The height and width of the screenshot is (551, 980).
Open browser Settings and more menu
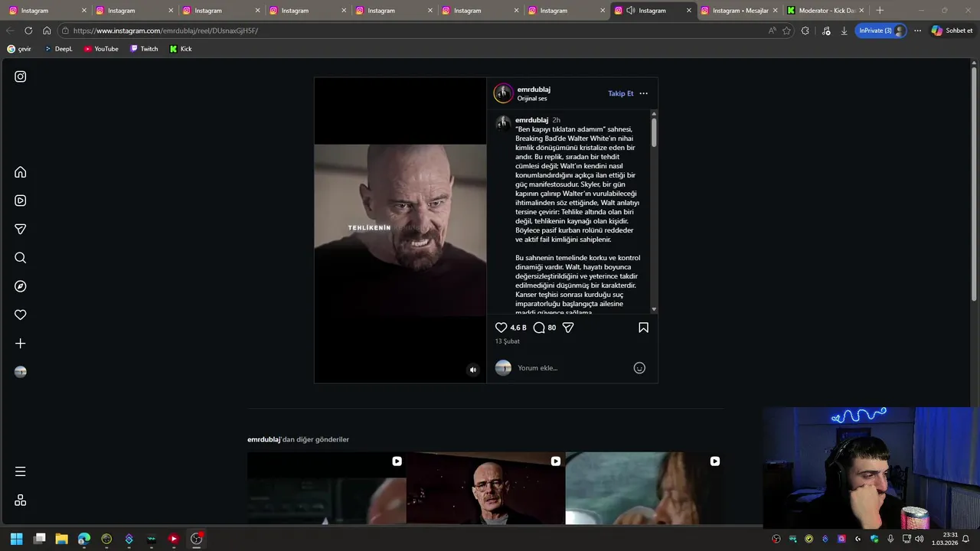point(917,31)
